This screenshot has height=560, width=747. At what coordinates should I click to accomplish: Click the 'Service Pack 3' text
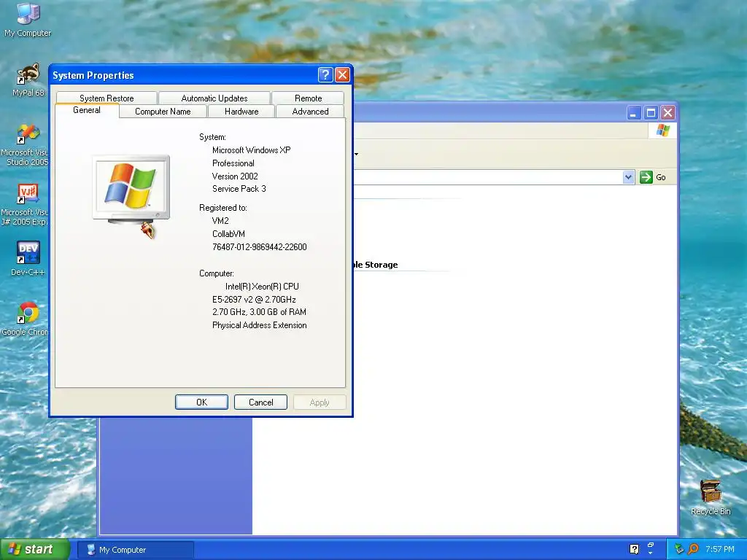pyautogui.click(x=239, y=189)
